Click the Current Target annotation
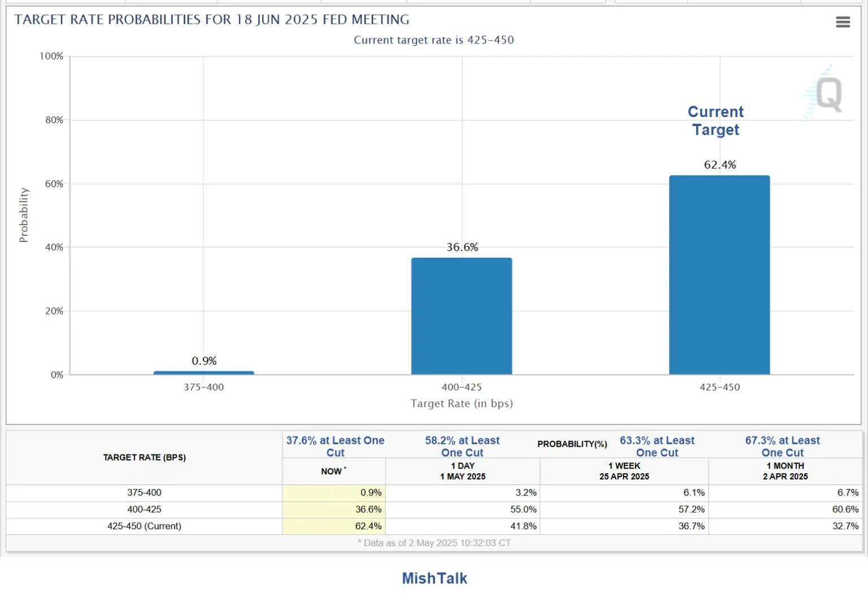868x601 pixels. pyautogui.click(x=715, y=120)
